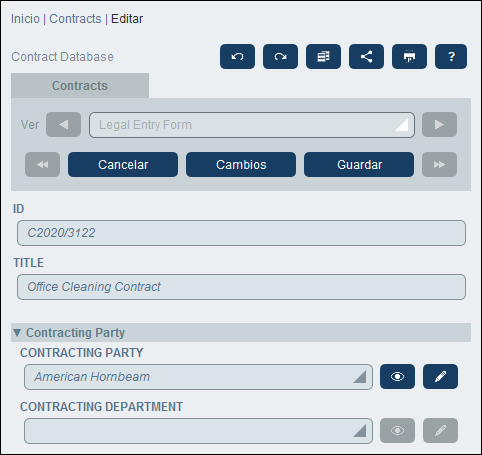Screen dimensions: 482x455
Task: View American Hornbeam via eye icon
Action: click(397, 377)
